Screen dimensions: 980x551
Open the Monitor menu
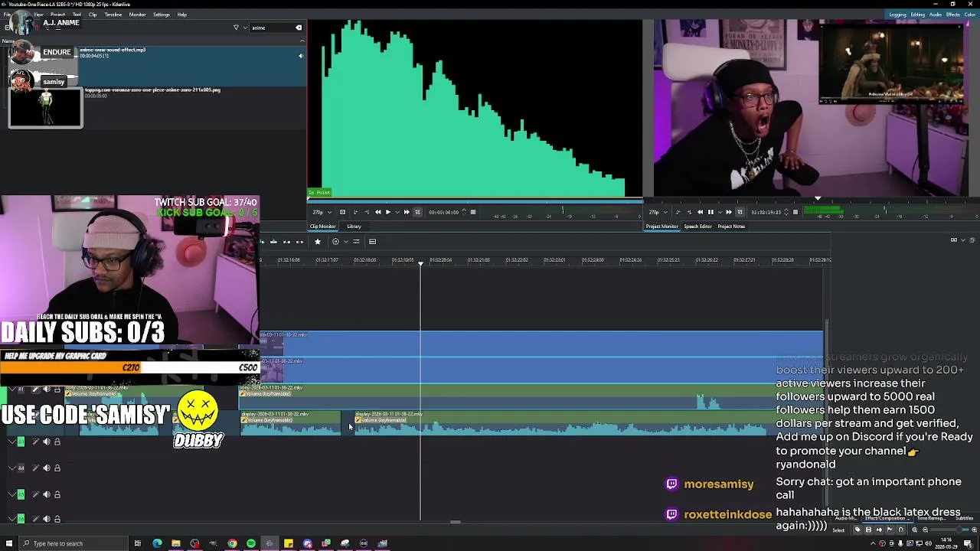[x=137, y=15]
